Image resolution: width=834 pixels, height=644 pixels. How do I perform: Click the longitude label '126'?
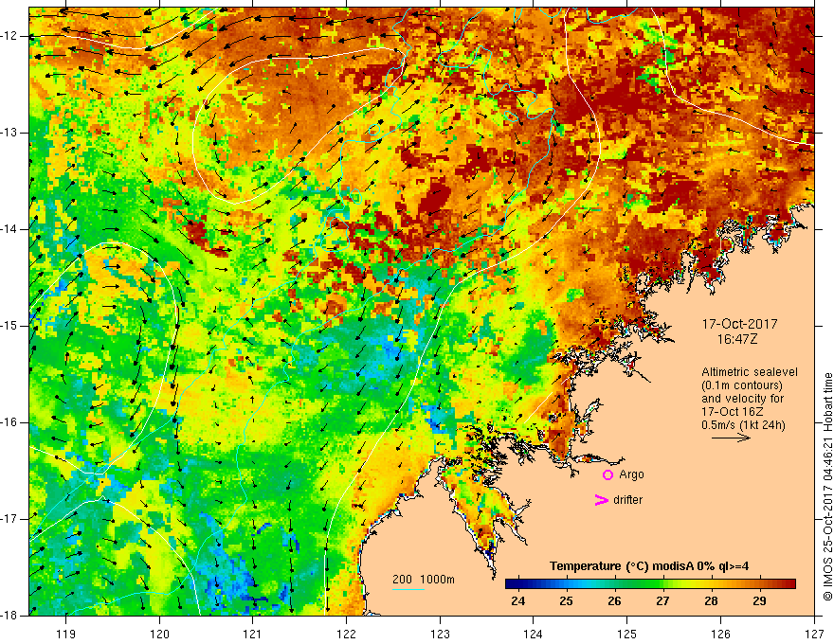(720, 634)
